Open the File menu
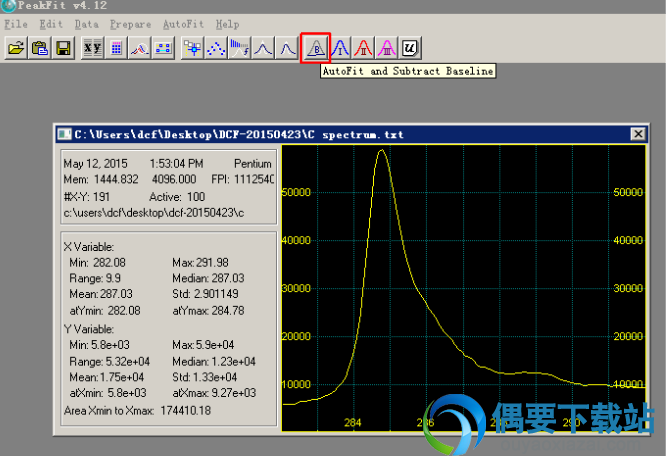 pos(16,24)
